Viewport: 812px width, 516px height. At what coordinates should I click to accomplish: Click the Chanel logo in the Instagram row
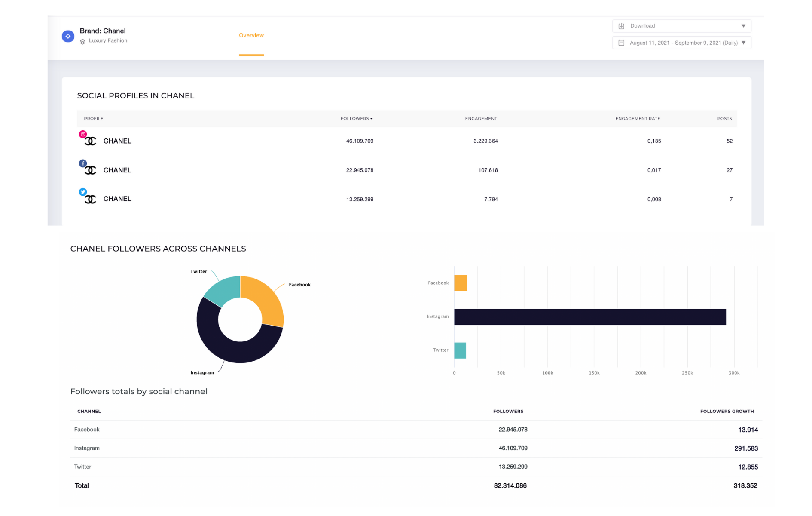pos(91,141)
